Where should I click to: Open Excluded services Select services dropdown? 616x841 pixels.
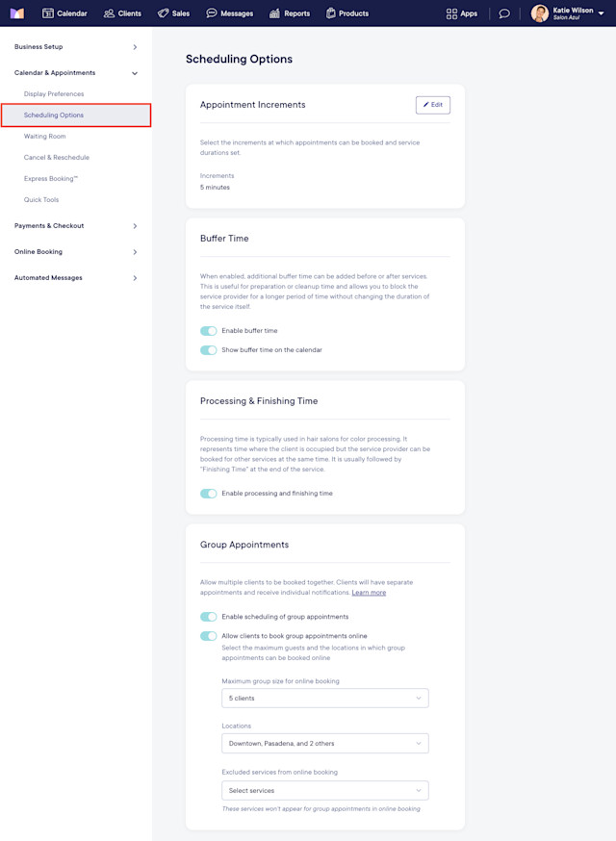click(x=325, y=791)
